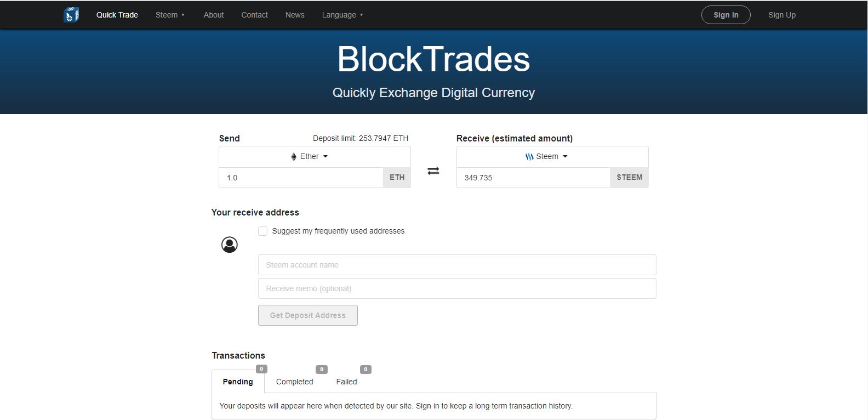
Task: Click the Sign In button
Action: [x=726, y=15]
